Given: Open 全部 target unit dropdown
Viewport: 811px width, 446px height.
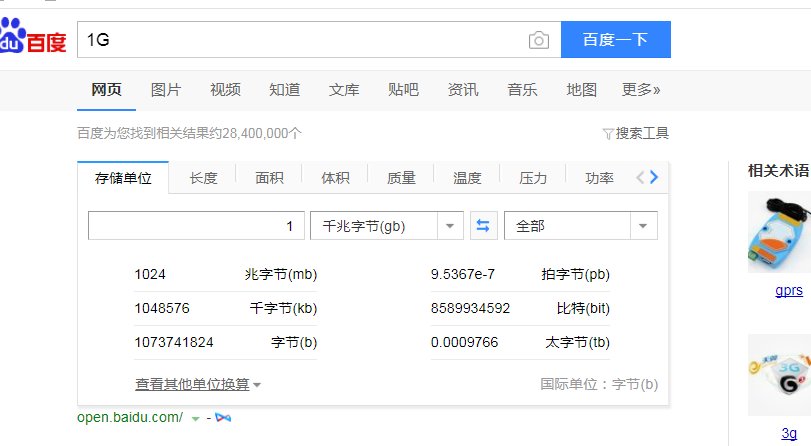Looking at the screenshot, I should click(581, 226).
